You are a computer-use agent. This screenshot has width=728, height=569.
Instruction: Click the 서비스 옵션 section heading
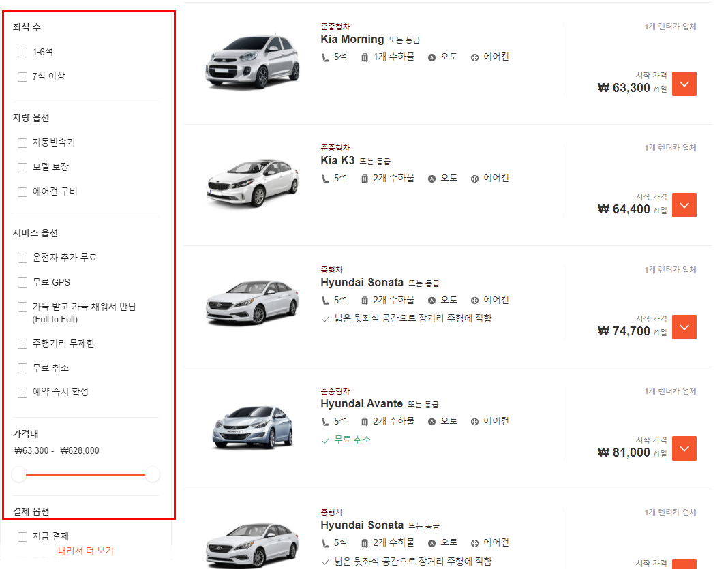click(35, 233)
